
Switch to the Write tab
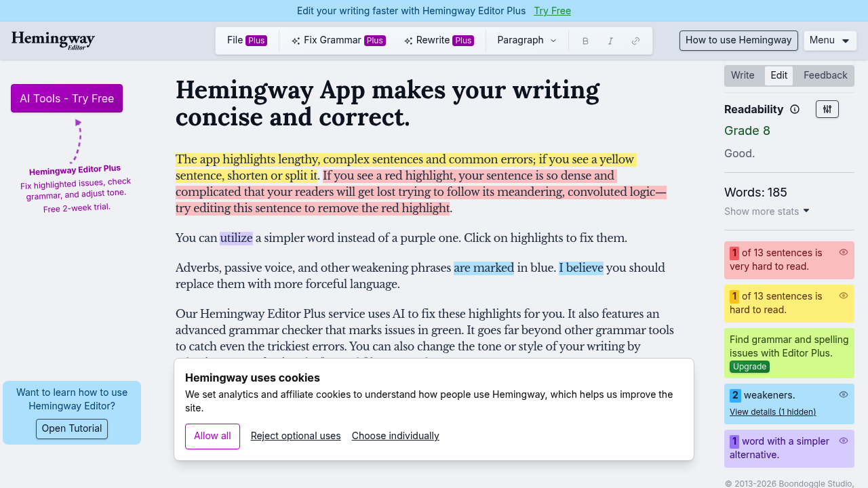[743, 75]
